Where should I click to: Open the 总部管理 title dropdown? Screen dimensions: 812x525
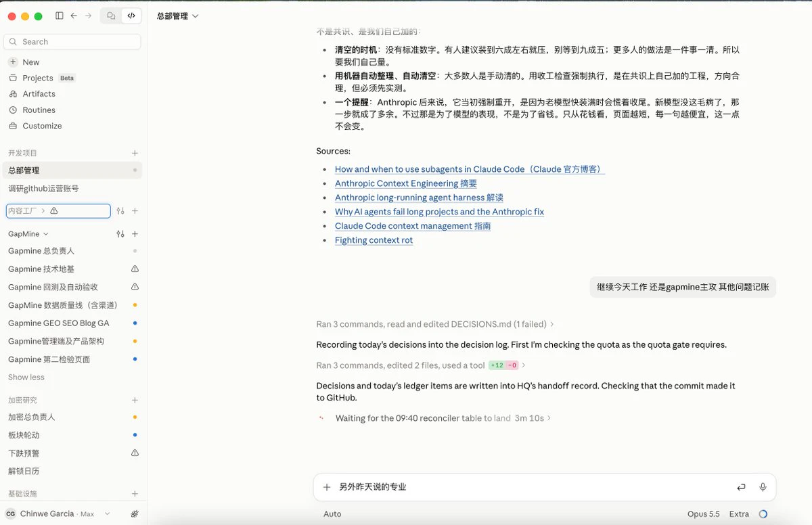click(x=178, y=16)
